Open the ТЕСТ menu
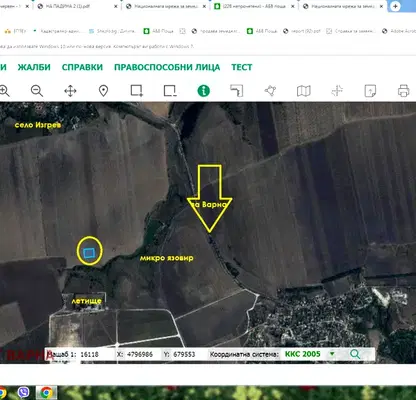 [x=242, y=67]
